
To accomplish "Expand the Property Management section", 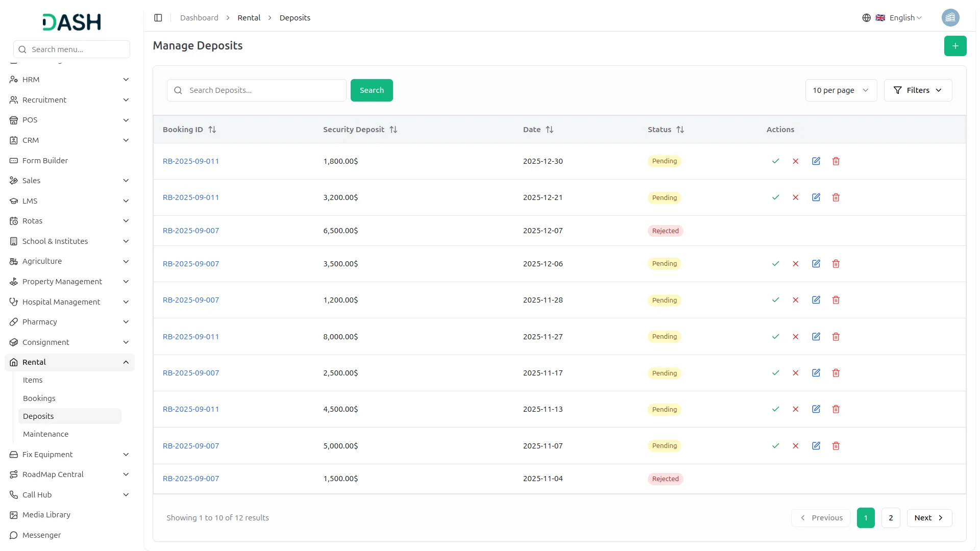I will click(62, 281).
